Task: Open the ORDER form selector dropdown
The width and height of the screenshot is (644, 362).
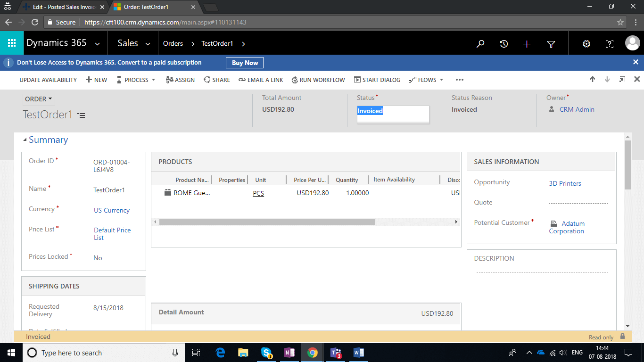Action: pyautogui.click(x=39, y=99)
